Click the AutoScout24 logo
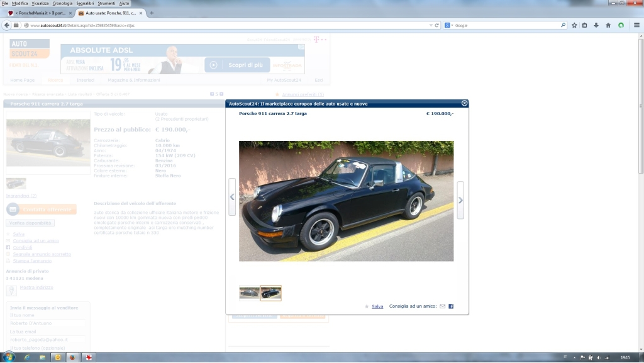The width and height of the screenshot is (644, 363). 30,49
